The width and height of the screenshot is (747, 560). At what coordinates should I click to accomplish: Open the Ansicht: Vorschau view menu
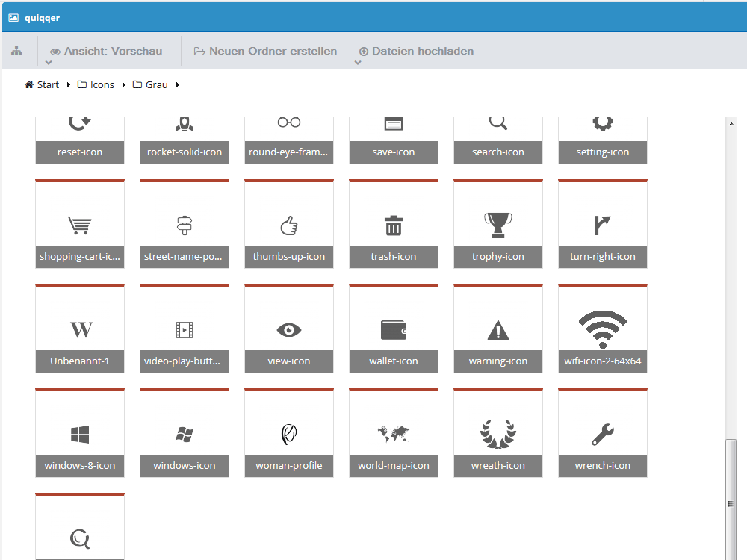pos(106,51)
